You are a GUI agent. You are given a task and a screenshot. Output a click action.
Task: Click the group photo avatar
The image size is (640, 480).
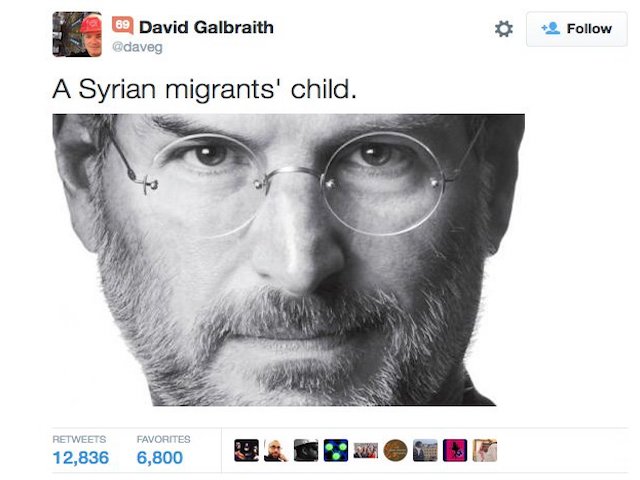[366, 450]
